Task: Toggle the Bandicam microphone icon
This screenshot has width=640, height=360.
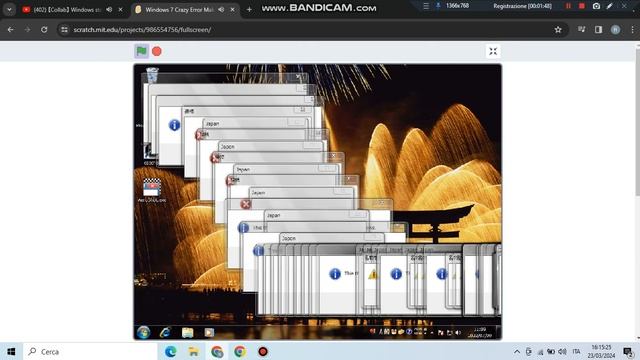Action: tap(438, 6)
